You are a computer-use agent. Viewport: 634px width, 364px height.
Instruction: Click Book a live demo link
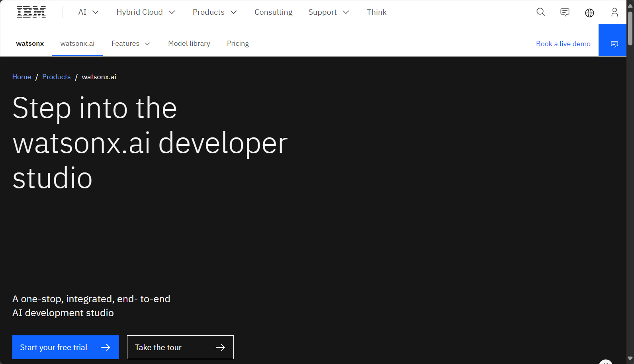(x=563, y=44)
